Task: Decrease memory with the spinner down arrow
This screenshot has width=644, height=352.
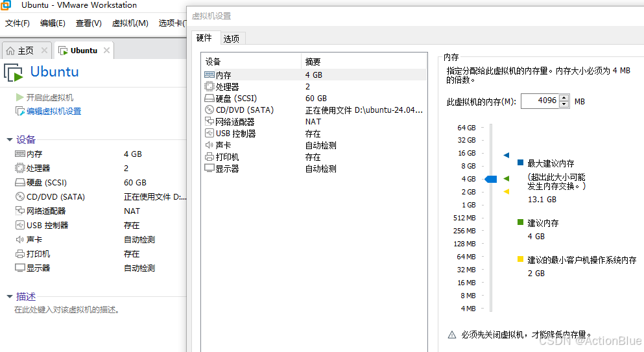Action: click(x=564, y=104)
